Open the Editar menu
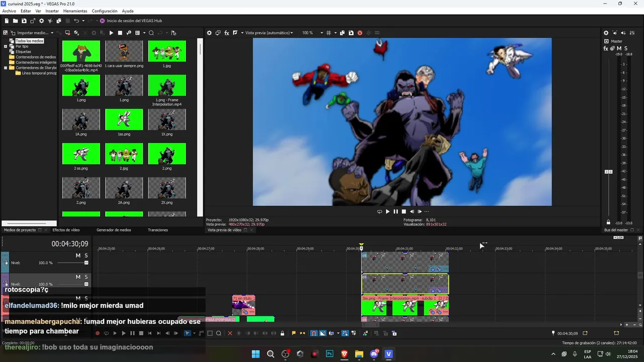This screenshot has width=644, height=362. pyautogui.click(x=26, y=11)
